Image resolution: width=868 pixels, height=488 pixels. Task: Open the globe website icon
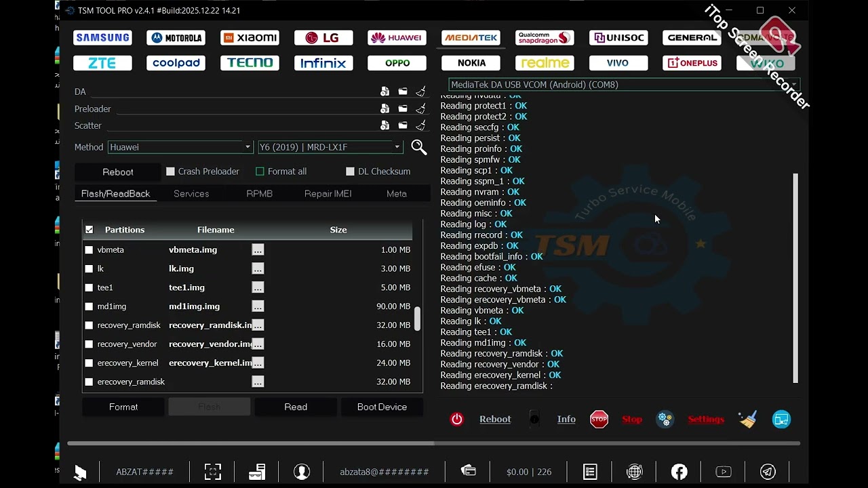pyautogui.click(x=635, y=472)
